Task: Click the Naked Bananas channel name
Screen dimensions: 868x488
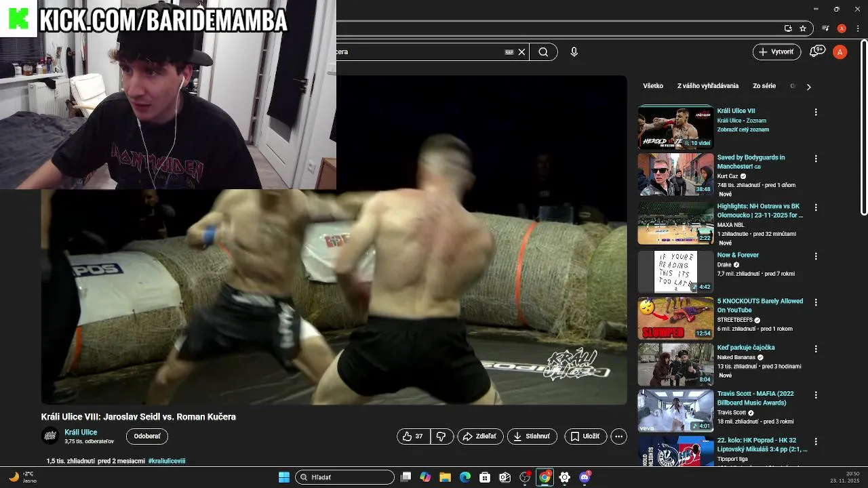Action: (x=736, y=357)
